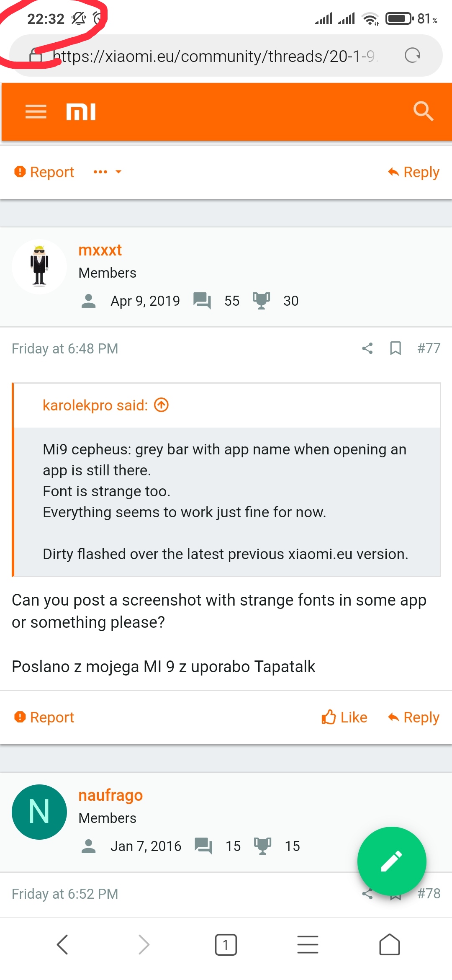
Task: Tap the green compose pencil button
Action: pyautogui.click(x=391, y=861)
